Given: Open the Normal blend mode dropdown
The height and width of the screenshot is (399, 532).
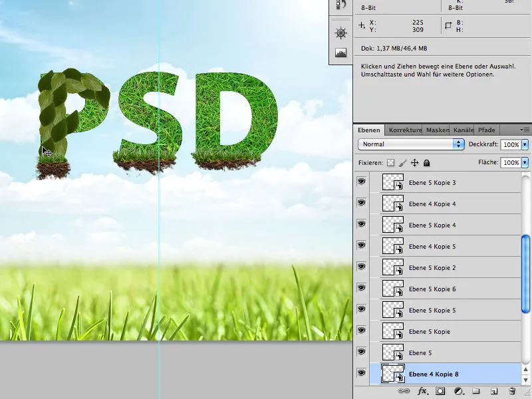Looking at the screenshot, I should tap(411, 144).
